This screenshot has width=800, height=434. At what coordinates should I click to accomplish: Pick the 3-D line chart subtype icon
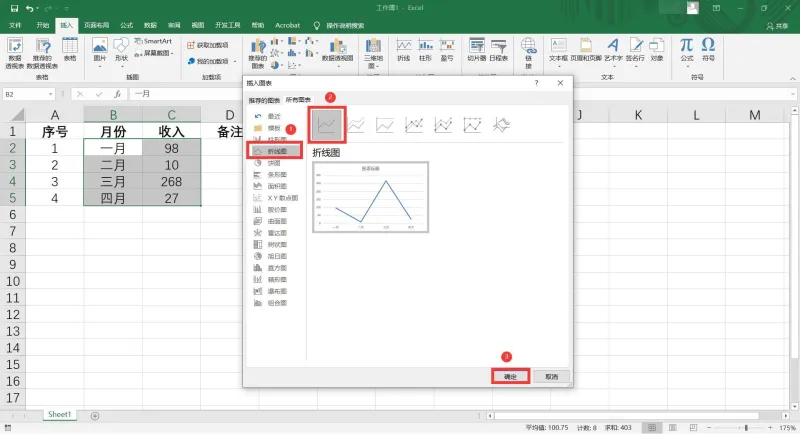click(502, 125)
